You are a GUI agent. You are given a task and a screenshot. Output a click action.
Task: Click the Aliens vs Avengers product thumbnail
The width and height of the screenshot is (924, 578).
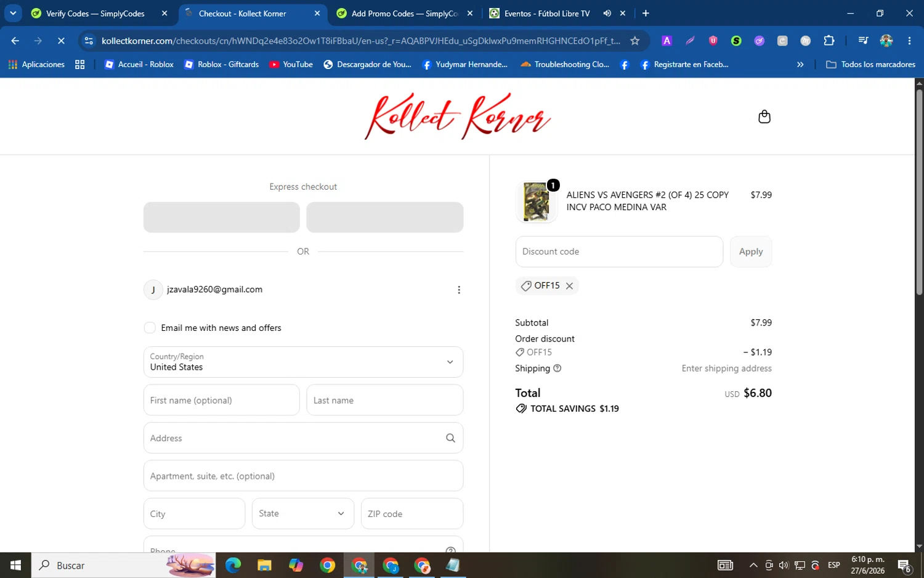point(536,201)
